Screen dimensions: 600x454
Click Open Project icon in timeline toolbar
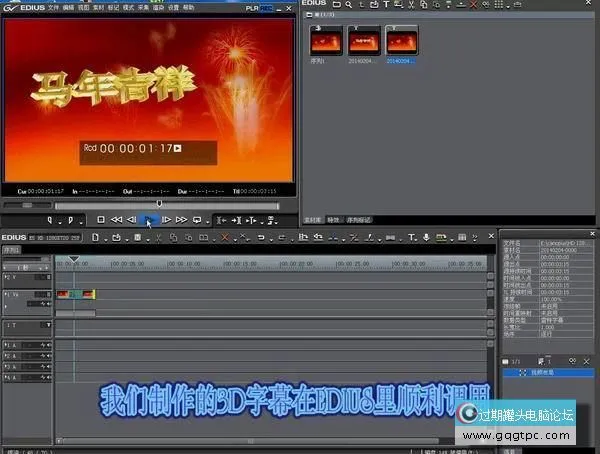tap(116, 238)
